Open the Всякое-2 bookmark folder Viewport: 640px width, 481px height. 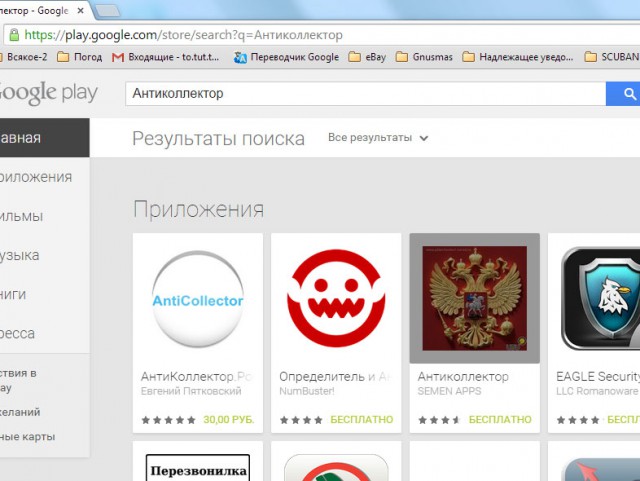tap(23, 57)
